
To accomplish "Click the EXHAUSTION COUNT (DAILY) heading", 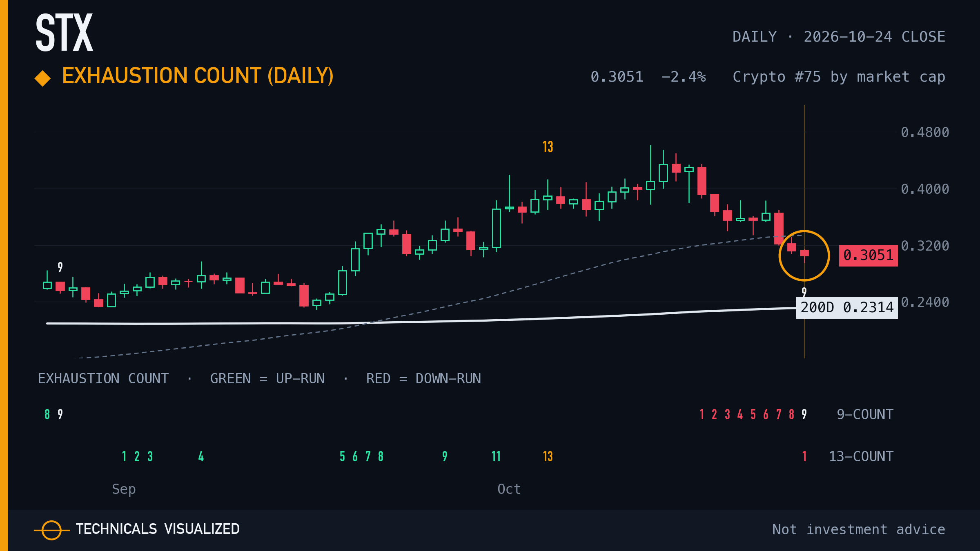I will coord(198,76).
